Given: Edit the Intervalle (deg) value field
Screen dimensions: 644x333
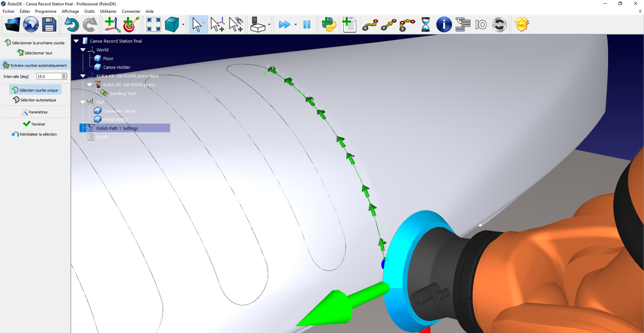Looking at the screenshot, I should [x=49, y=76].
